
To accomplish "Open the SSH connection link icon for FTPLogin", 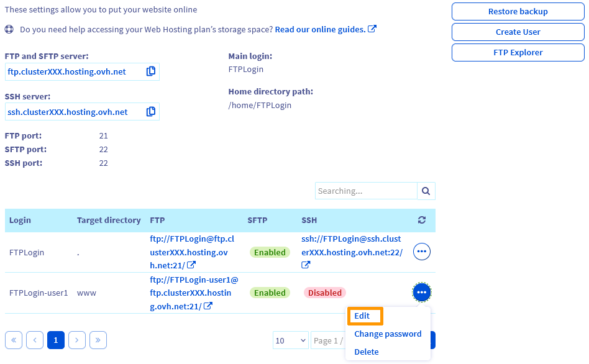I will [306, 265].
